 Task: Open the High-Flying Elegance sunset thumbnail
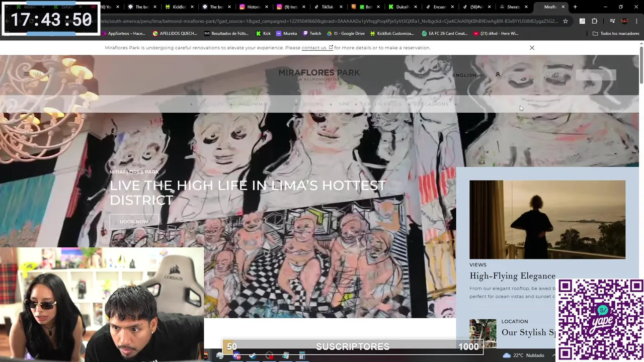(547, 220)
